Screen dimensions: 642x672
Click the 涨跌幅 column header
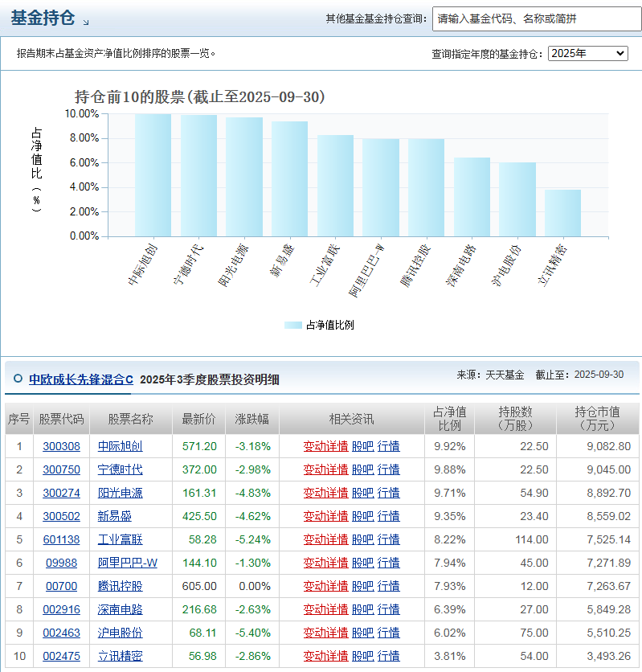[x=251, y=419]
